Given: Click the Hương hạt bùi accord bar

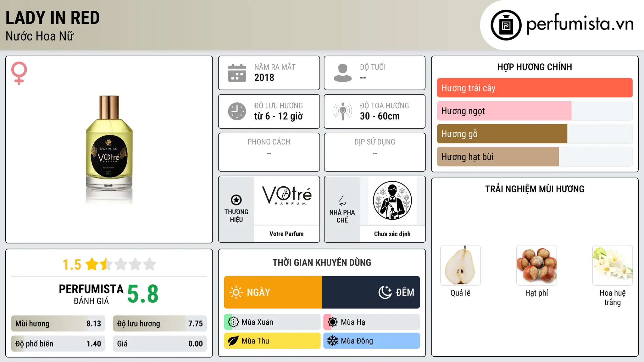Looking at the screenshot, I should click(535, 157).
